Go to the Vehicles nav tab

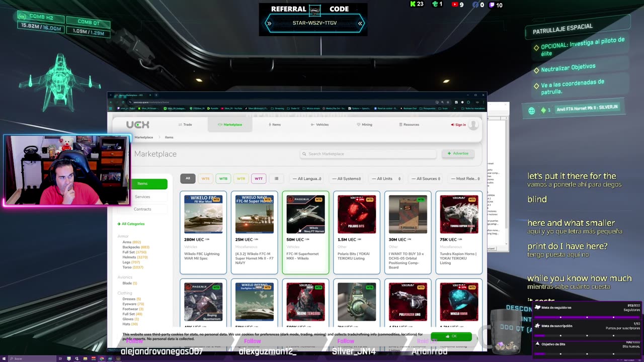(x=319, y=125)
